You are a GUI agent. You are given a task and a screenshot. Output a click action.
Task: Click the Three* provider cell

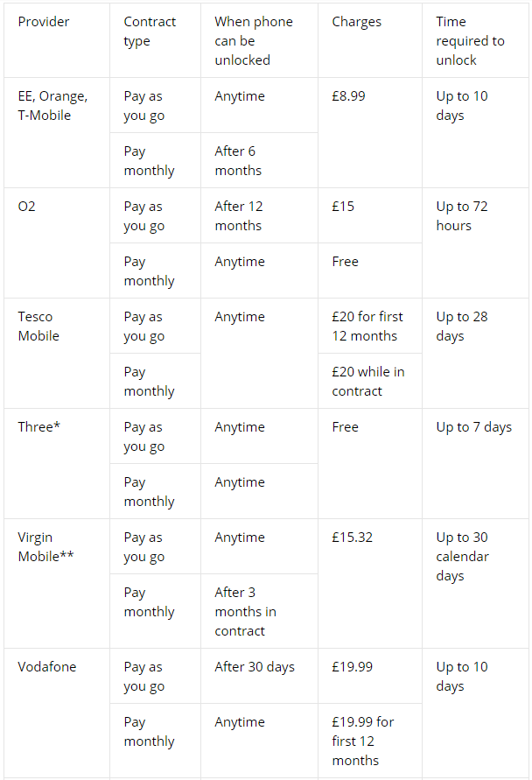click(x=57, y=464)
